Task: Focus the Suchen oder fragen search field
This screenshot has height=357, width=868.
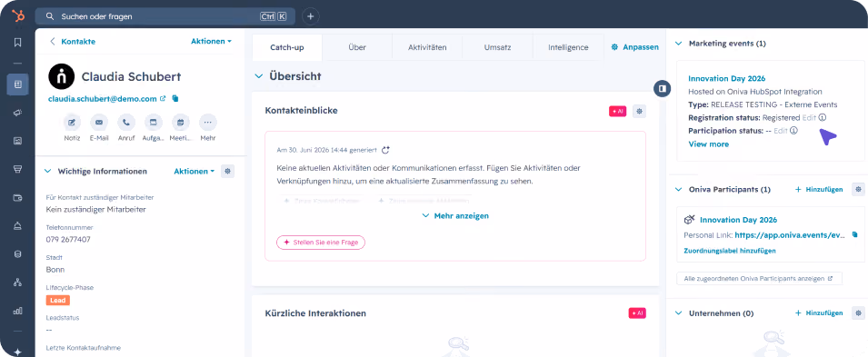Action: tap(165, 16)
